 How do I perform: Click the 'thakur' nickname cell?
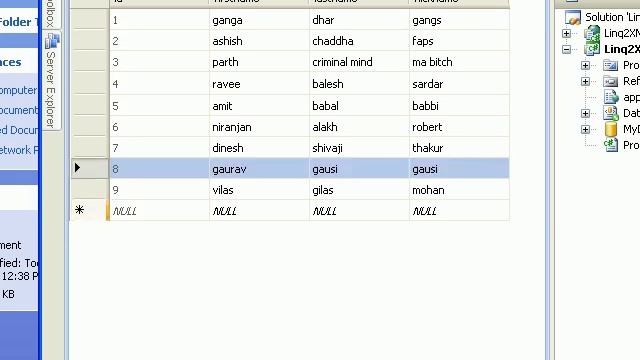459,148
